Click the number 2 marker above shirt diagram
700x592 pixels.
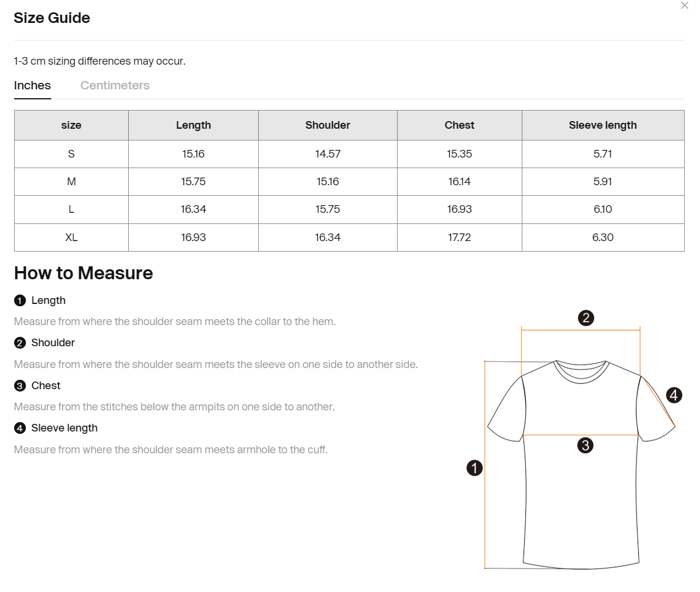(x=586, y=318)
